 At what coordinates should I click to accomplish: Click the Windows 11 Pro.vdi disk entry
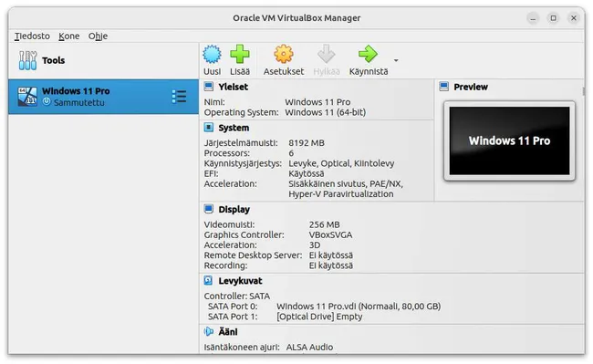359,307
